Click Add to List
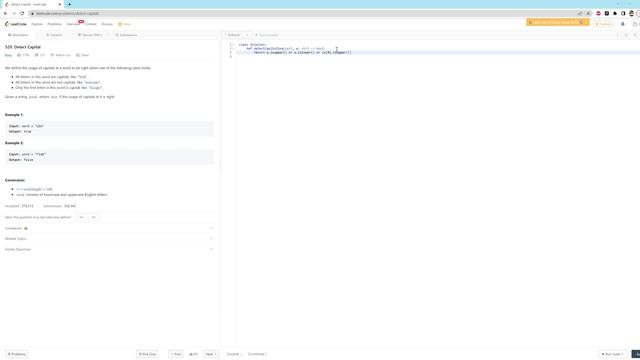Screen dimensions: 640x360 point(60,55)
